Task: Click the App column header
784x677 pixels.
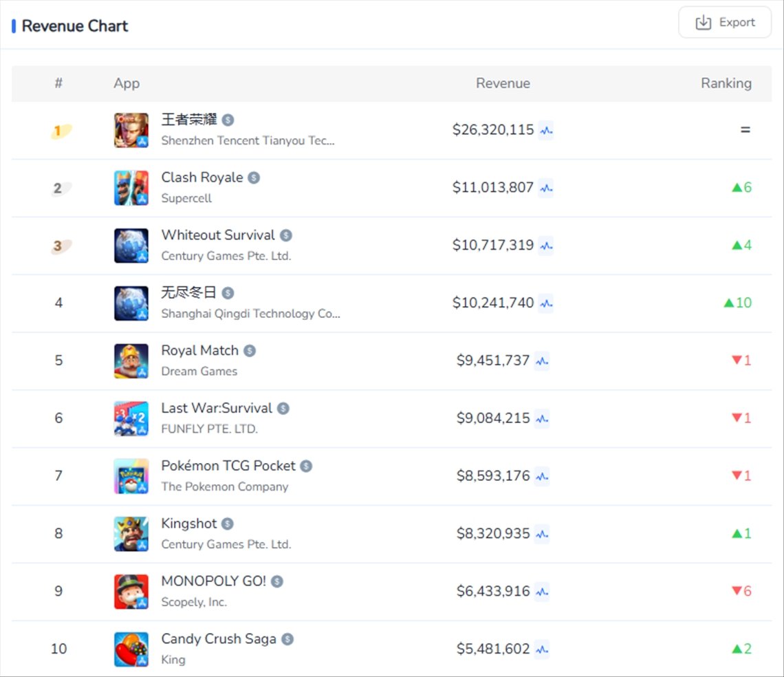Action: 127,83
